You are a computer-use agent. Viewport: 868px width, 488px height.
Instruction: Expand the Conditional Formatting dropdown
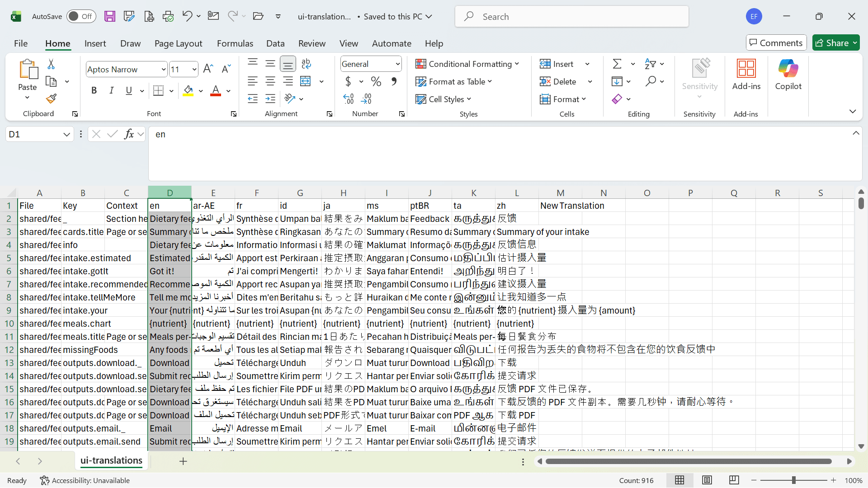click(x=467, y=64)
